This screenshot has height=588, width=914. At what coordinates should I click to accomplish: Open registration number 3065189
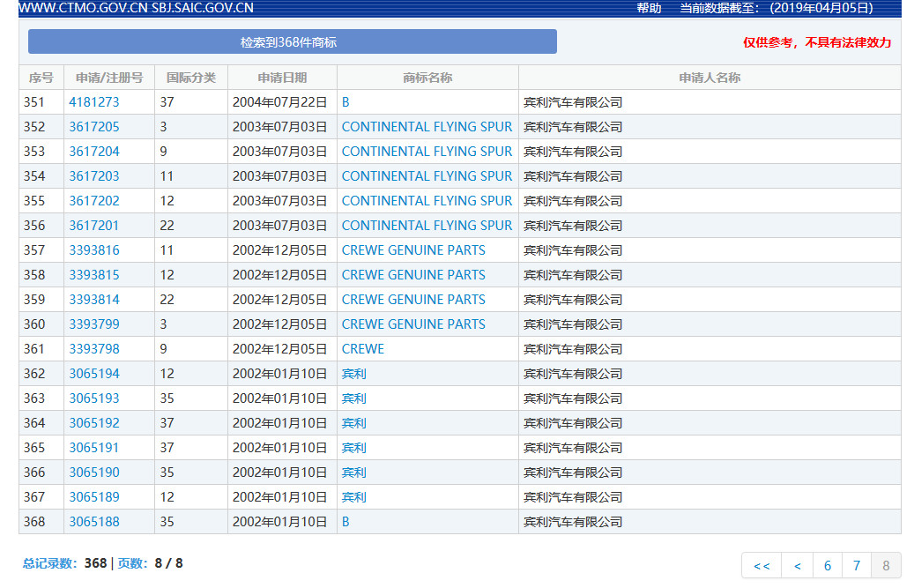click(x=93, y=497)
